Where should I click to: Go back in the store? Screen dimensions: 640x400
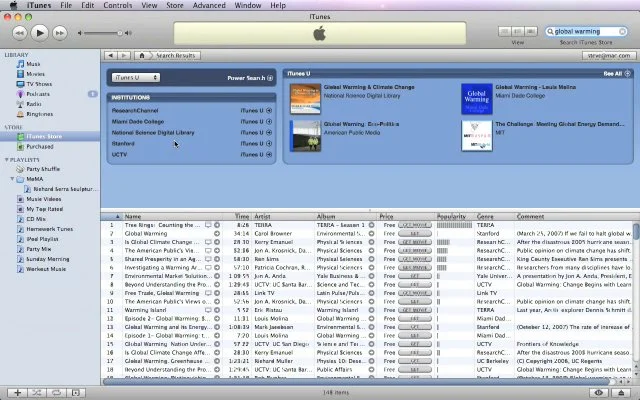point(110,56)
